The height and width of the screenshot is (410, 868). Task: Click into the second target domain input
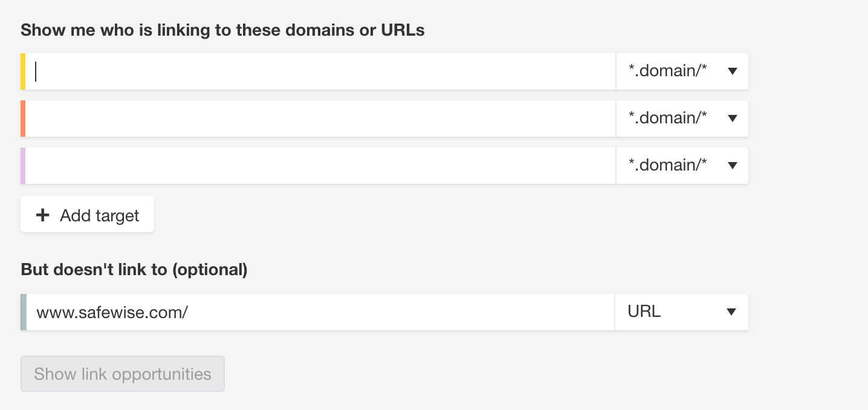tap(320, 119)
